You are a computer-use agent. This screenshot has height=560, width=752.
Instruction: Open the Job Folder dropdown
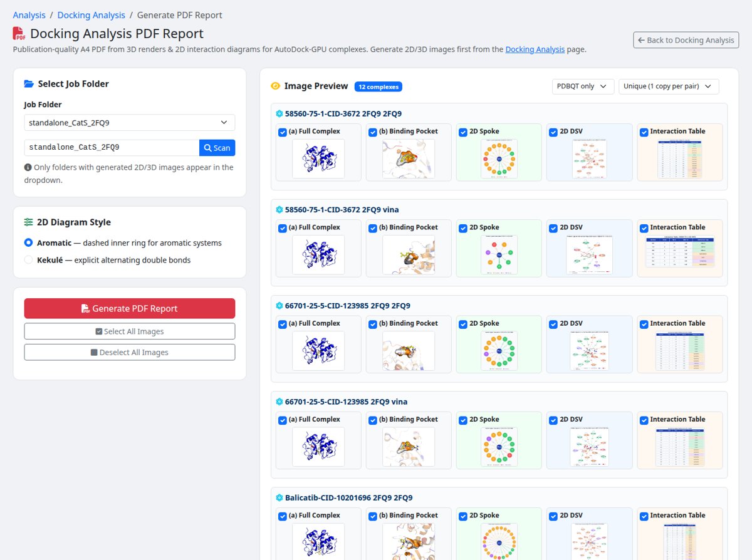[x=130, y=123]
